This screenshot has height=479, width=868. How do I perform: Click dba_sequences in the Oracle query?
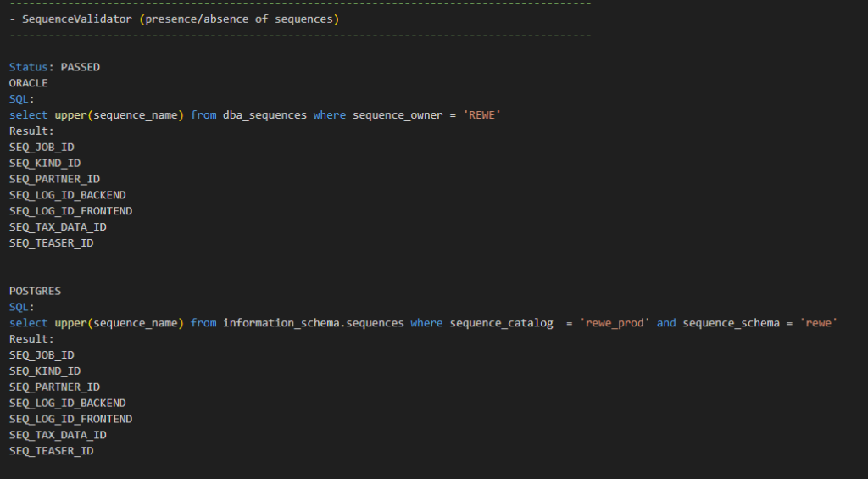click(x=264, y=114)
